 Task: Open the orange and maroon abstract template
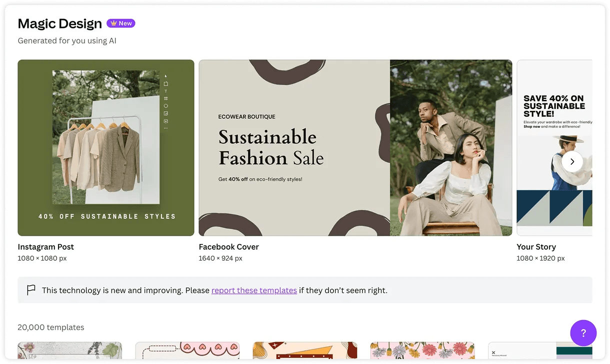point(305,351)
